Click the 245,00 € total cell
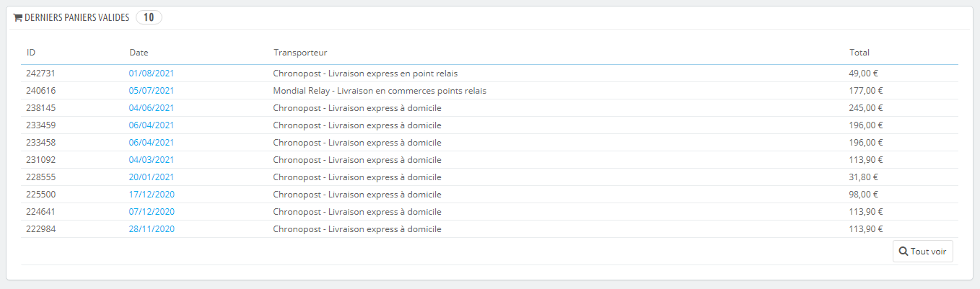The height and width of the screenshot is (289, 980). click(x=866, y=108)
